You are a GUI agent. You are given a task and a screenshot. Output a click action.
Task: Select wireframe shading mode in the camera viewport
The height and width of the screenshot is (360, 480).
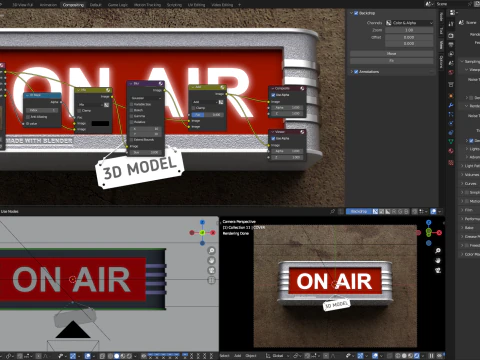(x=398, y=356)
